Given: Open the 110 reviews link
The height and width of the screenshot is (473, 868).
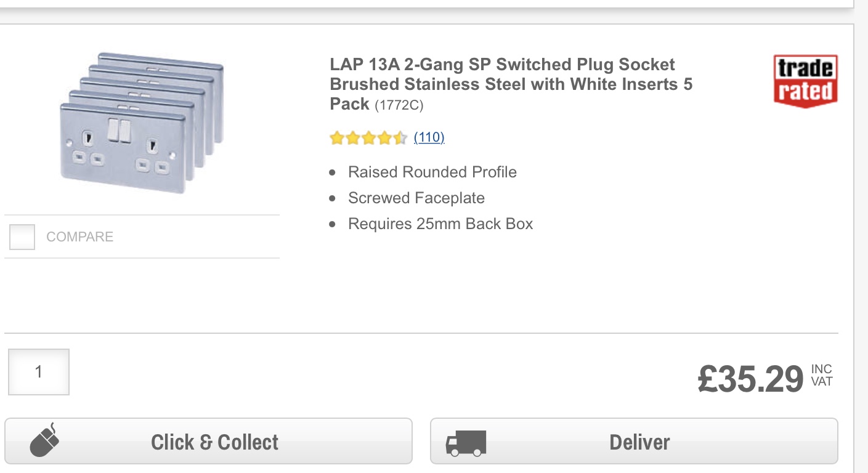Looking at the screenshot, I should (x=429, y=137).
